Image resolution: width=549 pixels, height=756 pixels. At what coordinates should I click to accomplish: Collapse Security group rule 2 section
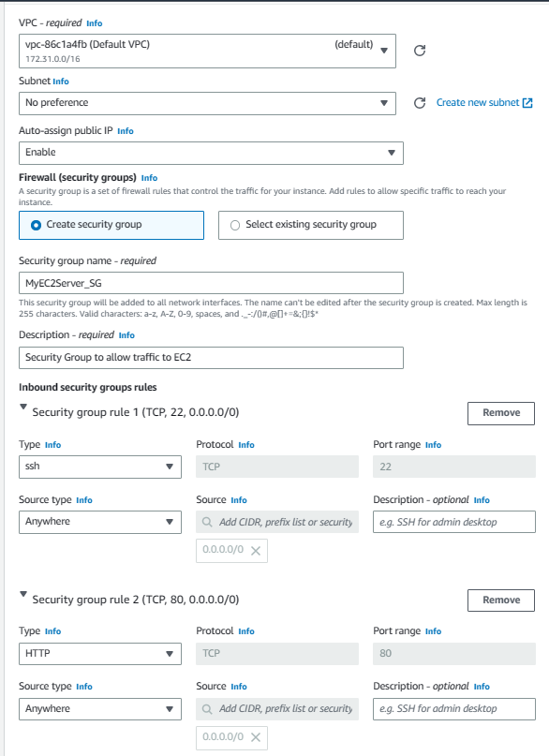23,594
